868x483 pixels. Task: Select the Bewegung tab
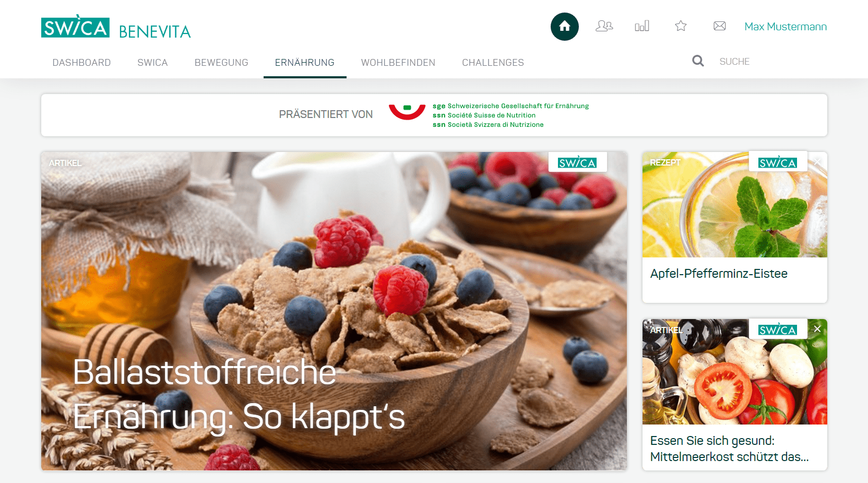point(221,63)
